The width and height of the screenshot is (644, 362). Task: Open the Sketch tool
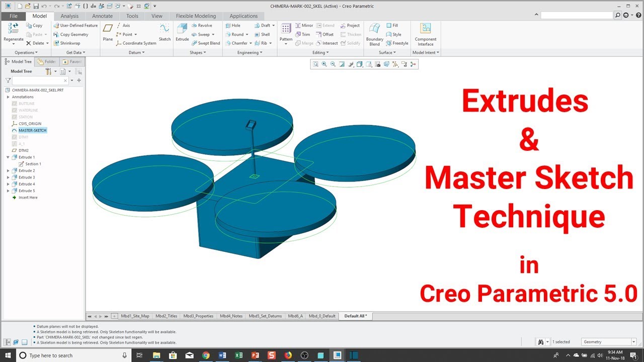click(165, 33)
